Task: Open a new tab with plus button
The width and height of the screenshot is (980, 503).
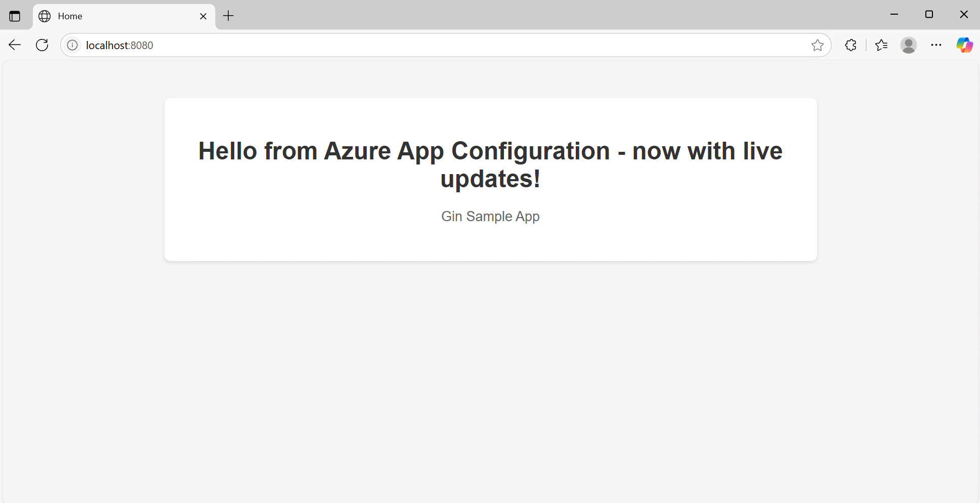Action: pyautogui.click(x=229, y=16)
